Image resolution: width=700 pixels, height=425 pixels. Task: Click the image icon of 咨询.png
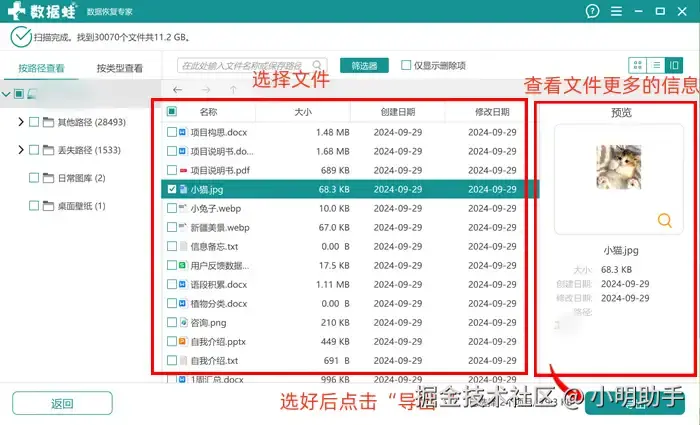click(x=183, y=322)
